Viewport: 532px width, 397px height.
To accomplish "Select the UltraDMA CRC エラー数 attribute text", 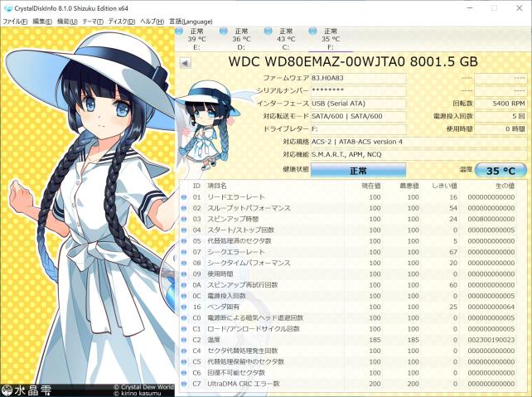I will click(x=244, y=384).
